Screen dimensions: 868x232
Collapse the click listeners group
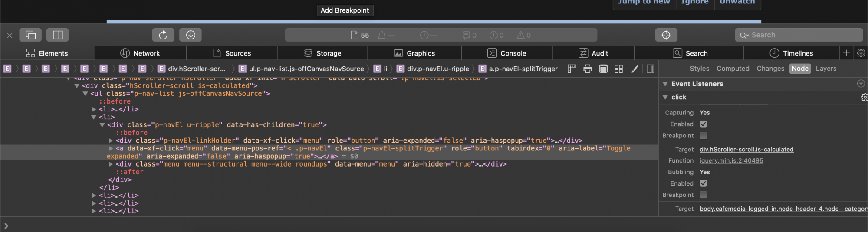[x=665, y=97]
